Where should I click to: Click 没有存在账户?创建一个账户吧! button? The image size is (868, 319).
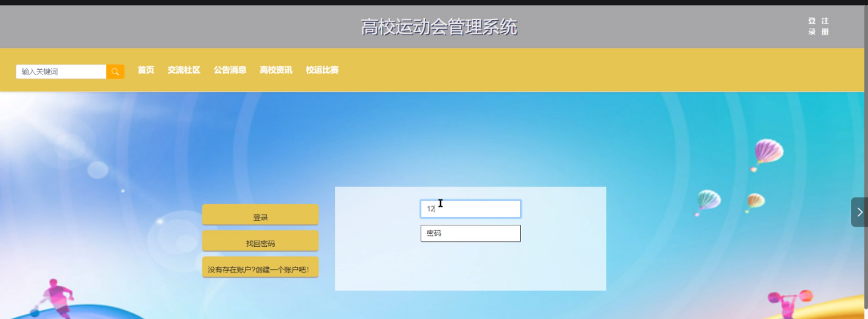[x=260, y=267]
